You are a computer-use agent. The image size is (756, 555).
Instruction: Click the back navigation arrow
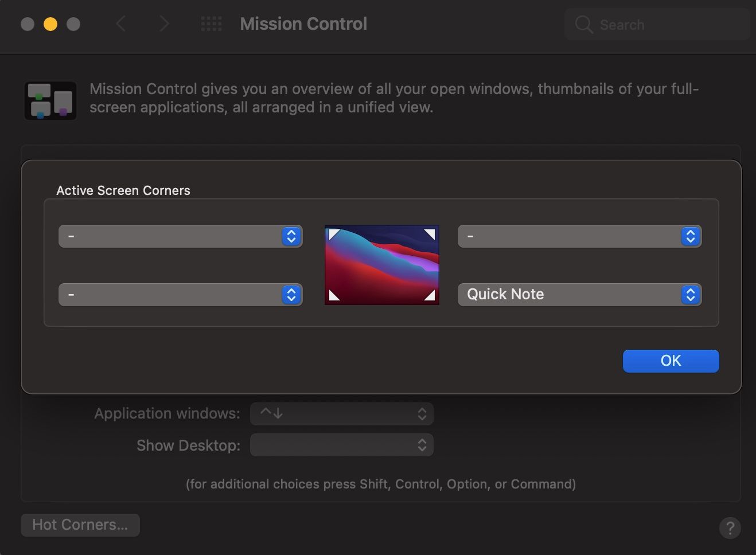pyautogui.click(x=120, y=24)
